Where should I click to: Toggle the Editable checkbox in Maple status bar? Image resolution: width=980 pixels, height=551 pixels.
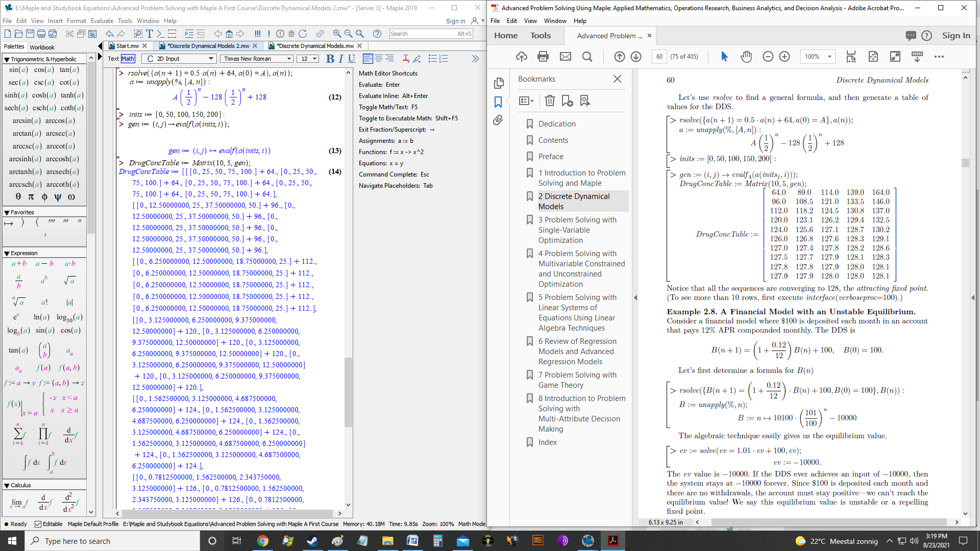coord(38,524)
